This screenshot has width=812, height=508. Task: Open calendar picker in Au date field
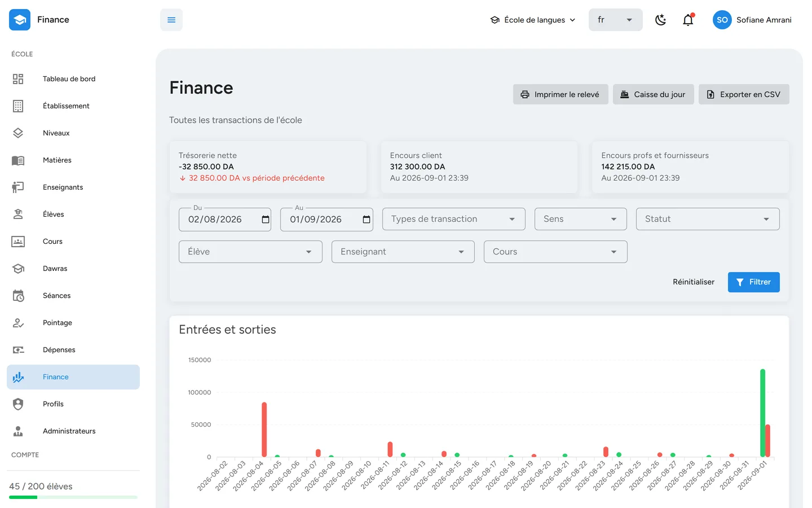click(367, 220)
